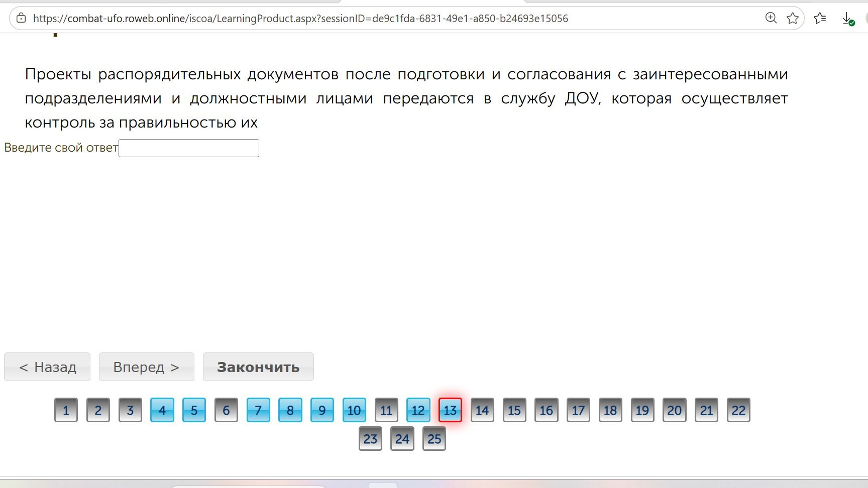Image resolution: width=868 pixels, height=488 pixels.
Task: Jump to question 22
Action: click(x=738, y=410)
